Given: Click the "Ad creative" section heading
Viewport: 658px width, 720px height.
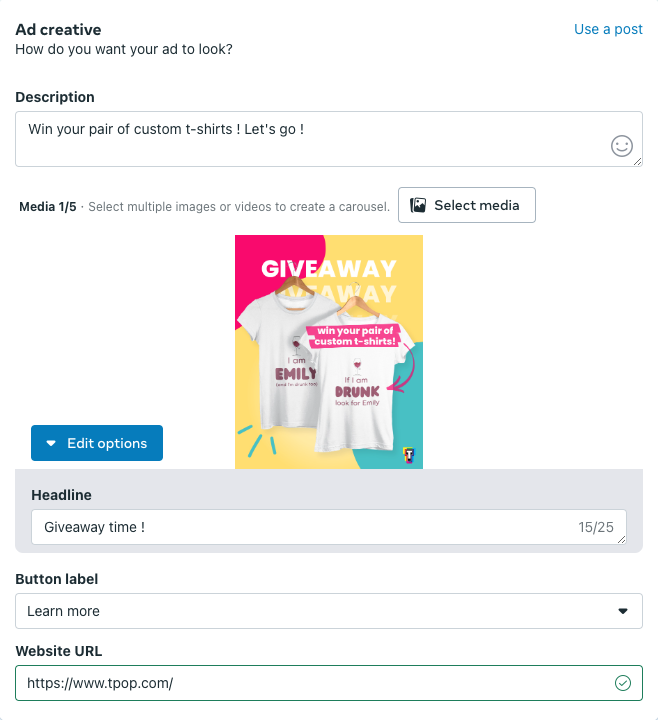Looking at the screenshot, I should tap(58, 29).
